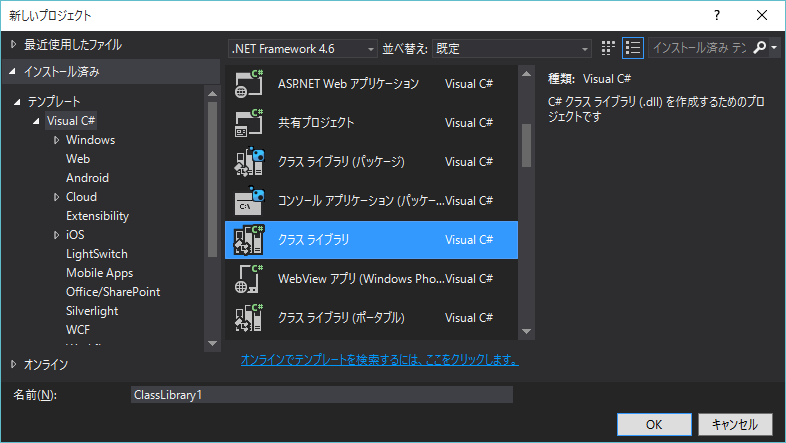786x443 pixels.
Task: Click the category tree scrollbar thumb
Action: click(213, 179)
